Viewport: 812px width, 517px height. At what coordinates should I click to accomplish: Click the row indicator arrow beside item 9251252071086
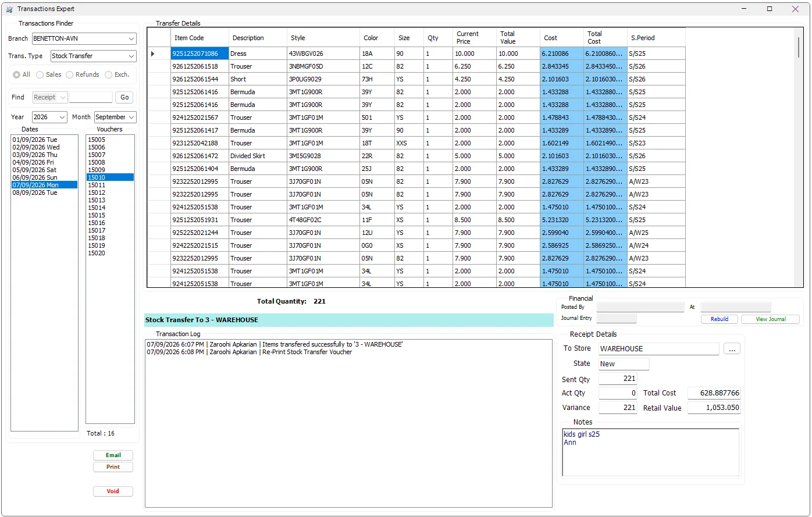153,54
